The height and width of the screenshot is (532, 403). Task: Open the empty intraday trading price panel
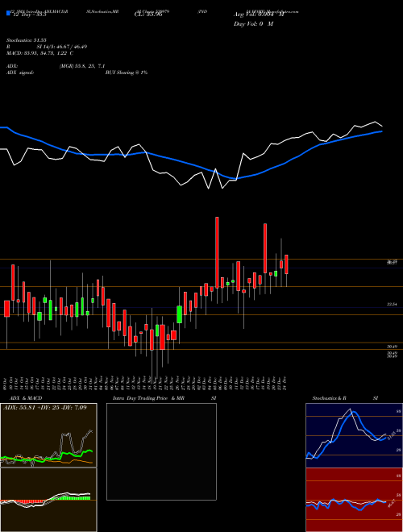(161, 451)
